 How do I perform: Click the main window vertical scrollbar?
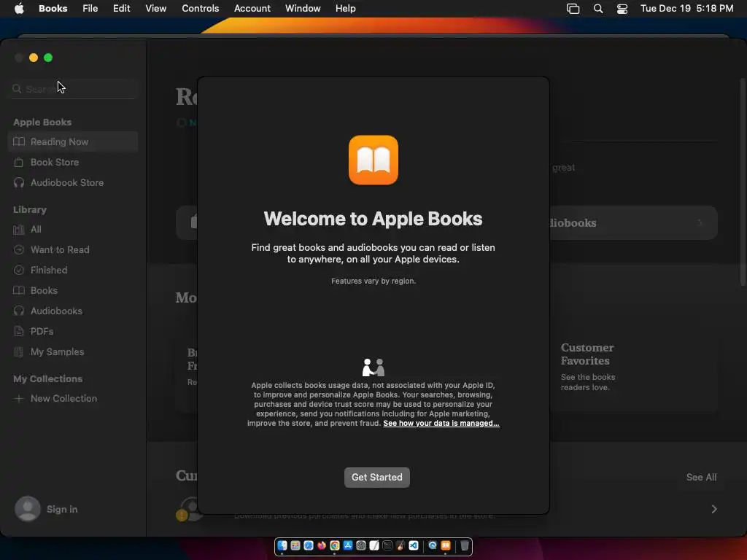(x=743, y=181)
